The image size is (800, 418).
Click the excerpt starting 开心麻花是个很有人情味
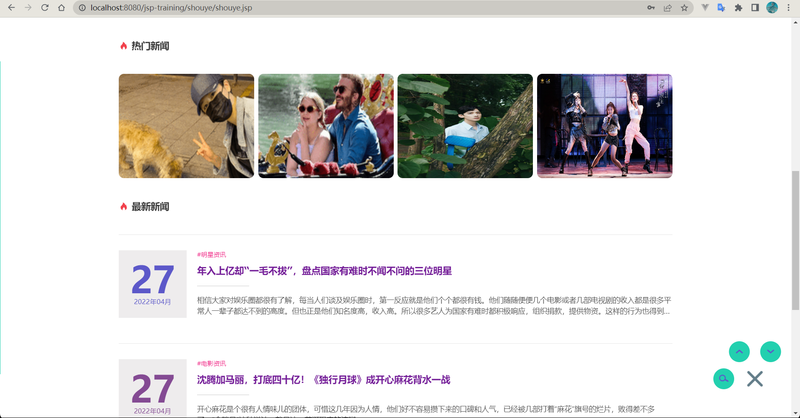click(x=426, y=412)
